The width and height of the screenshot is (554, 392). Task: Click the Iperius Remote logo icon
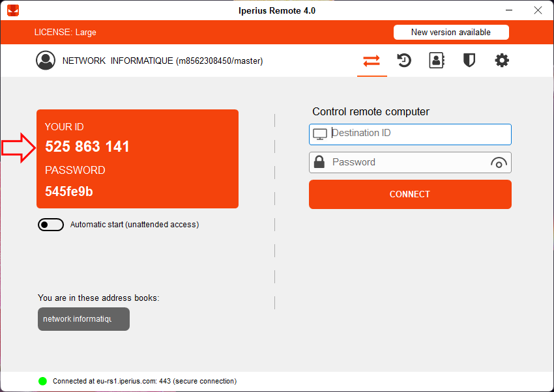click(x=13, y=10)
